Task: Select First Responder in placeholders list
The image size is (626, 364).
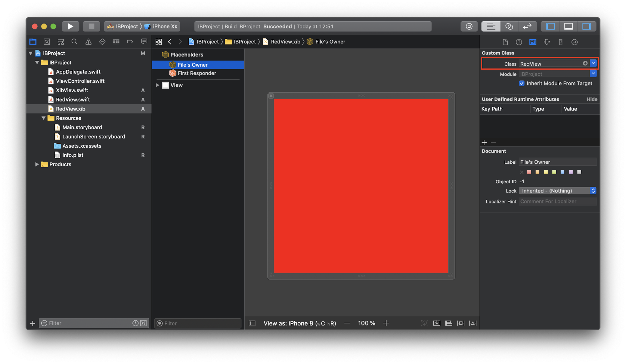Action: (197, 73)
